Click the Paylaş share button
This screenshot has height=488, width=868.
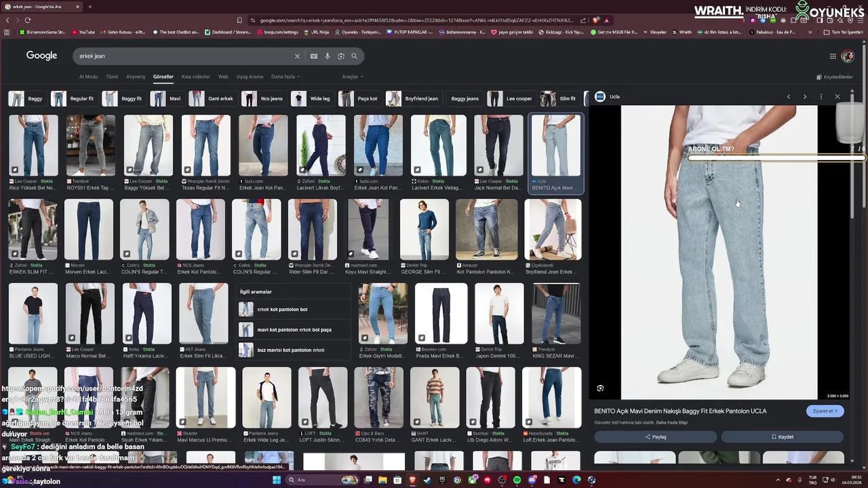[655, 437]
